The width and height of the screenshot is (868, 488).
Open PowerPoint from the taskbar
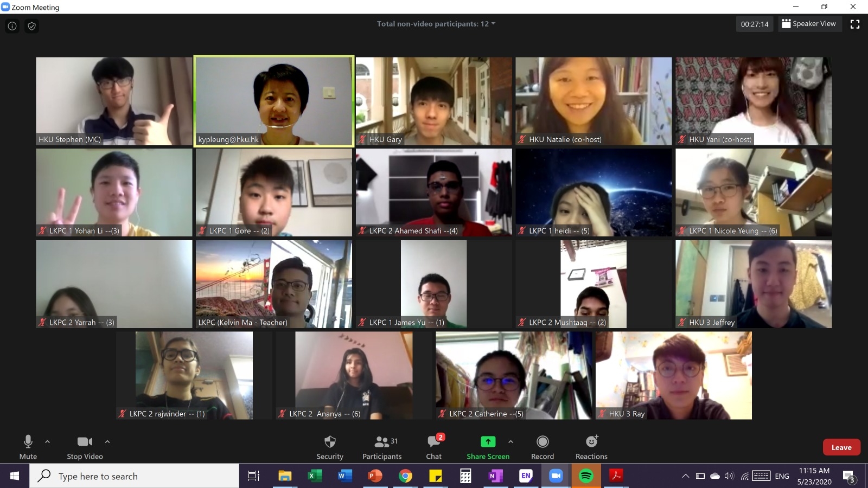(x=375, y=476)
